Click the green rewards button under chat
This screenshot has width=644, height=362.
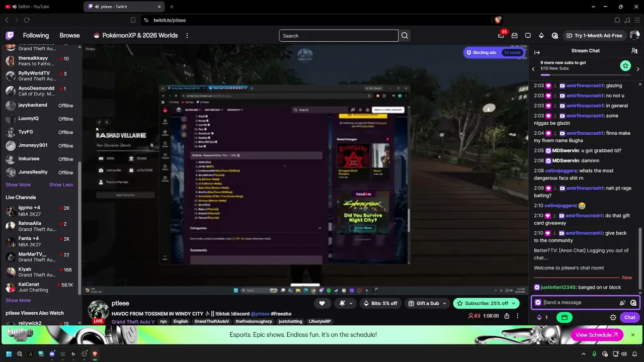tap(565, 317)
